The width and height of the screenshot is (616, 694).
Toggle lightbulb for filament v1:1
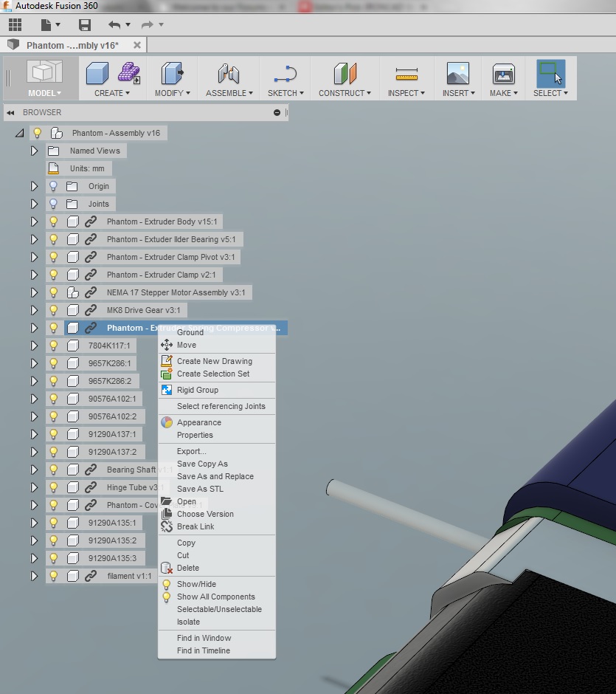[53, 576]
